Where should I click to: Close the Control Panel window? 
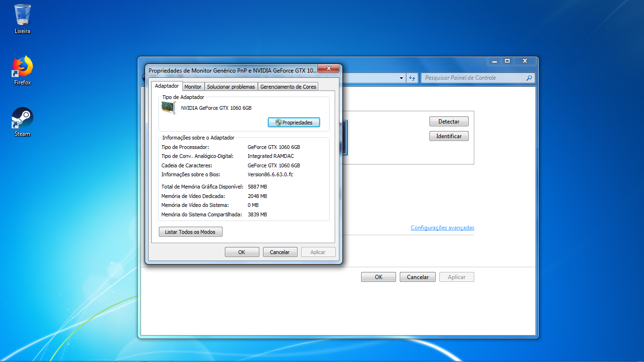[524, 61]
